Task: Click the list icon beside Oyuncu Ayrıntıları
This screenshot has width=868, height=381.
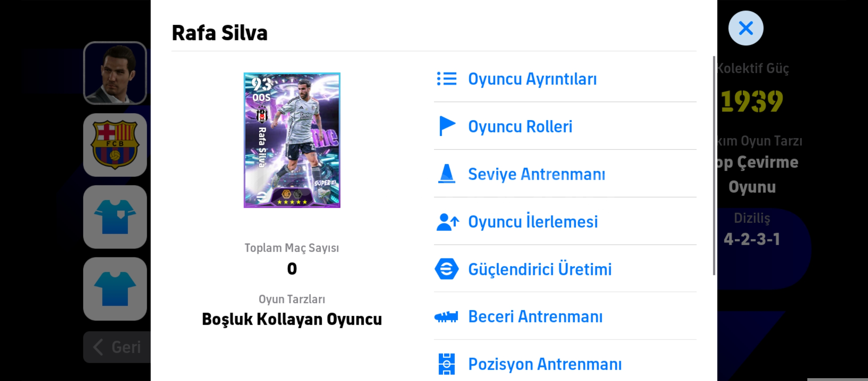Action: (446, 79)
